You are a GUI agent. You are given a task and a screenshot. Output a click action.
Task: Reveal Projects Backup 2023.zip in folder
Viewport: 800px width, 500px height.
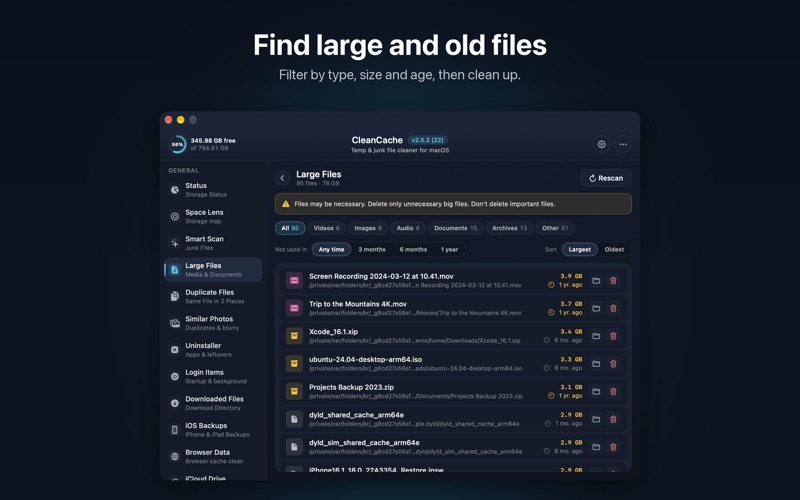click(x=596, y=391)
